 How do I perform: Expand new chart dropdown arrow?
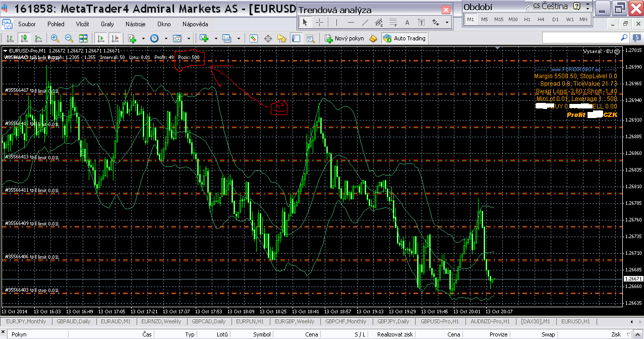pyautogui.click(x=216, y=38)
